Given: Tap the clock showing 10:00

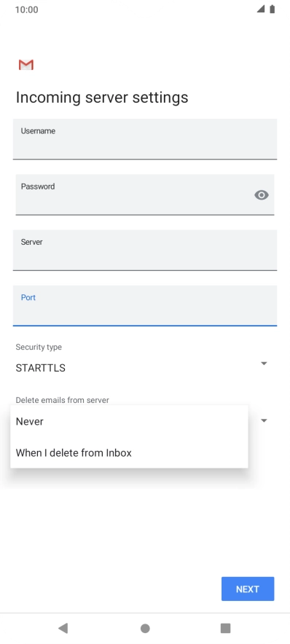Looking at the screenshot, I should [27, 10].
